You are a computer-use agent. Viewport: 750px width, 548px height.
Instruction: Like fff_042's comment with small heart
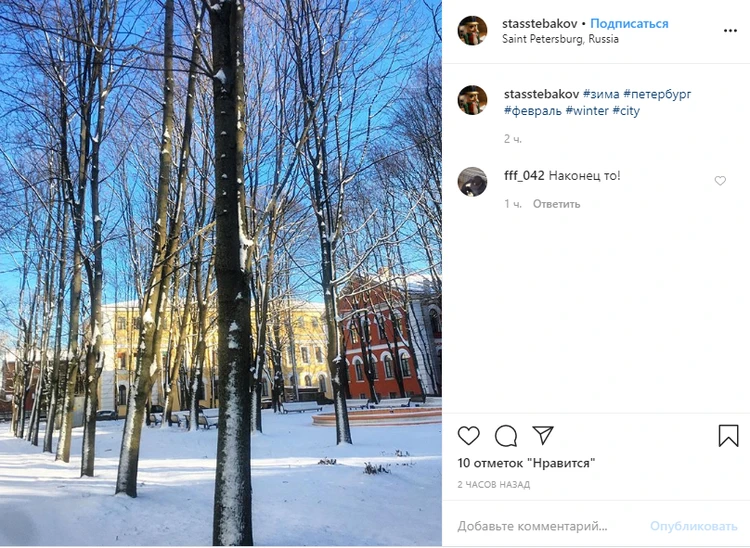click(x=720, y=181)
